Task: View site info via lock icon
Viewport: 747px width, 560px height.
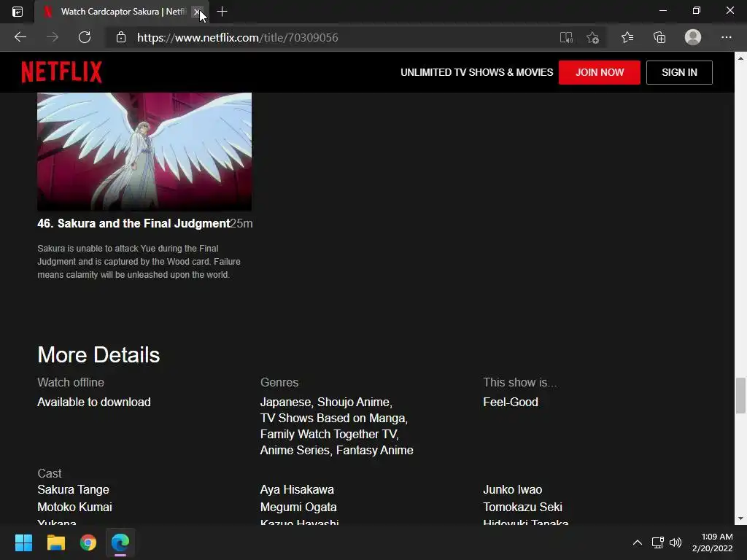Action: 121,37
